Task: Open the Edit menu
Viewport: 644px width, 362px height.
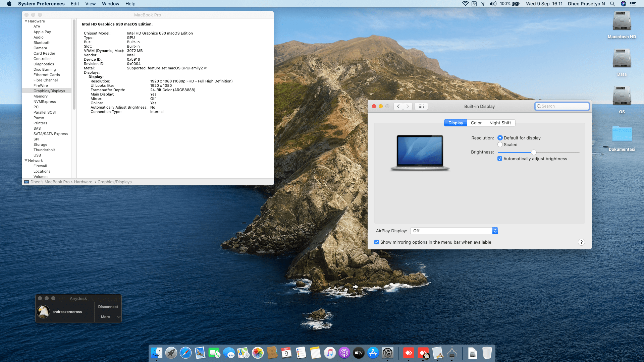Action: click(75, 4)
